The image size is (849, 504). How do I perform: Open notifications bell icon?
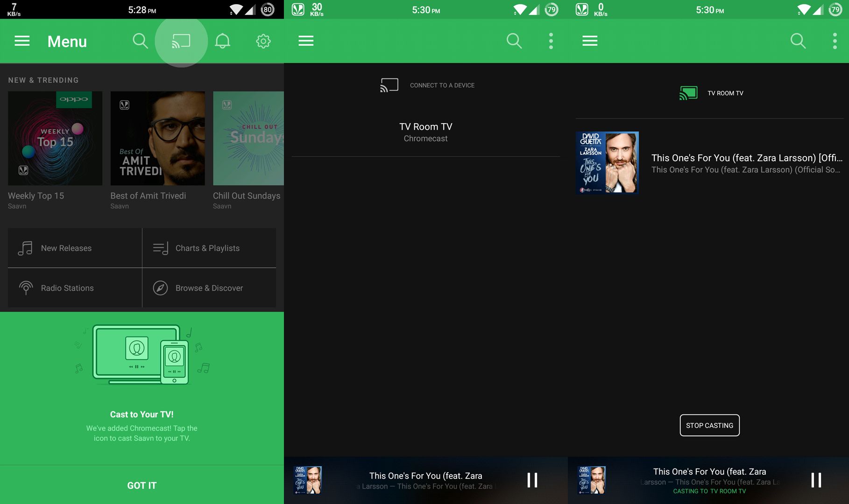click(222, 41)
